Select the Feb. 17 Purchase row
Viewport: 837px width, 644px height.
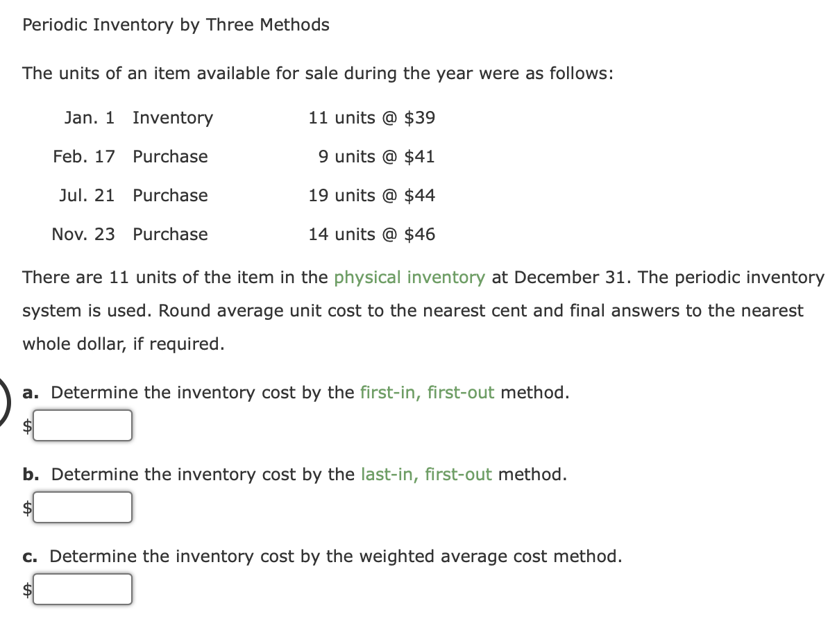click(208, 156)
